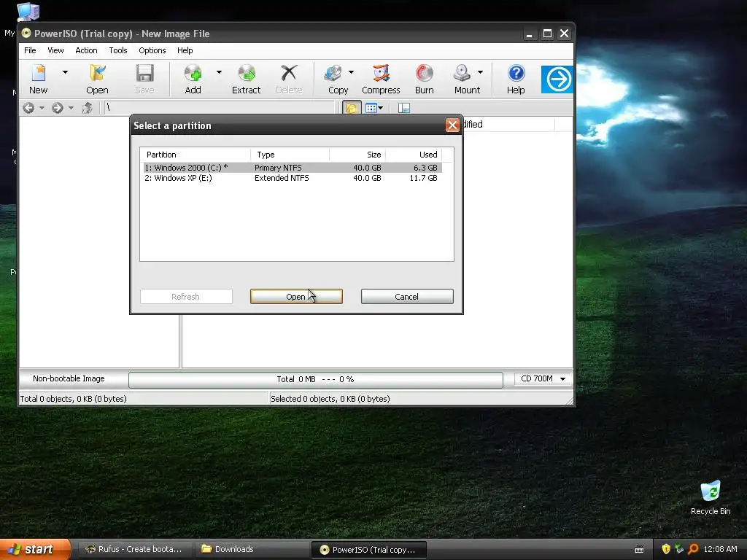
Task: Click the Size column header
Action: tap(357, 155)
